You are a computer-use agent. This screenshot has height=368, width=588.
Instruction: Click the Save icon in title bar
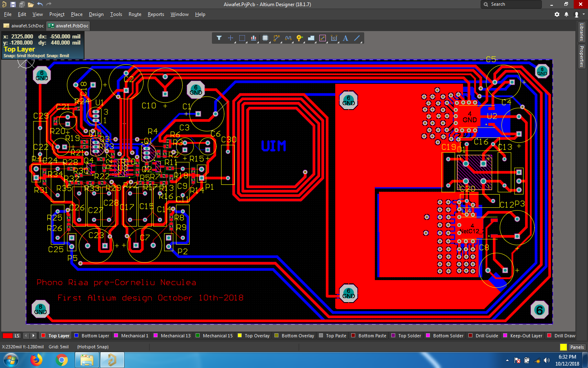point(13,4)
